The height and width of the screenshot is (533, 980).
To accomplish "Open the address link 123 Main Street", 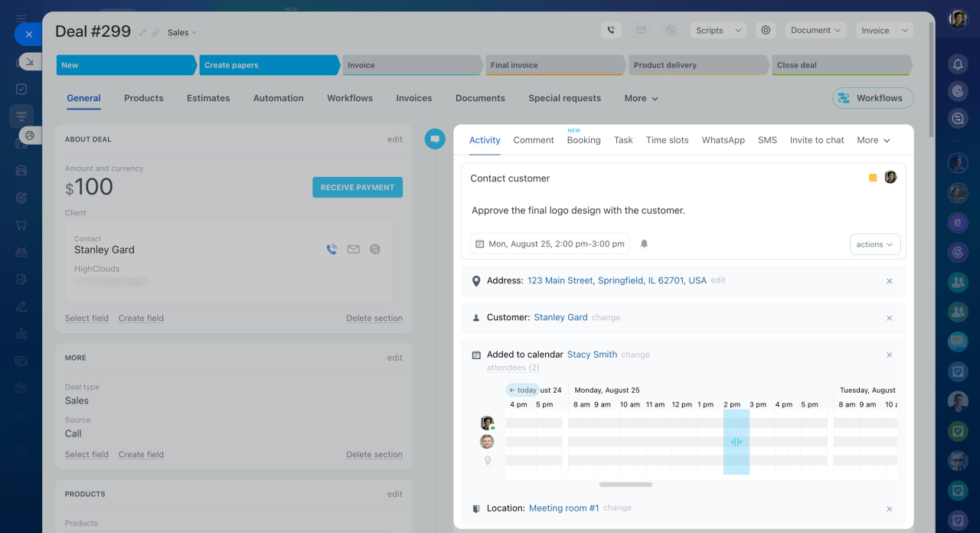I will (x=617, y=281).
